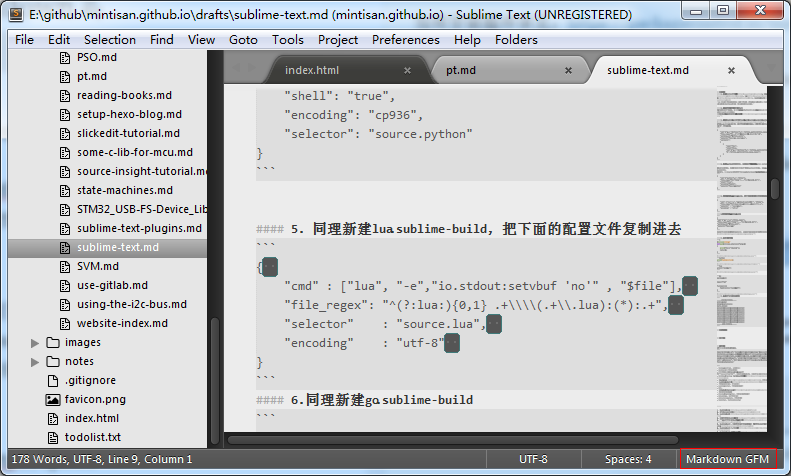The height and width of the screenshot is (476, 791).
Task: Open the Find menu
Action: (x=161, y=40)
